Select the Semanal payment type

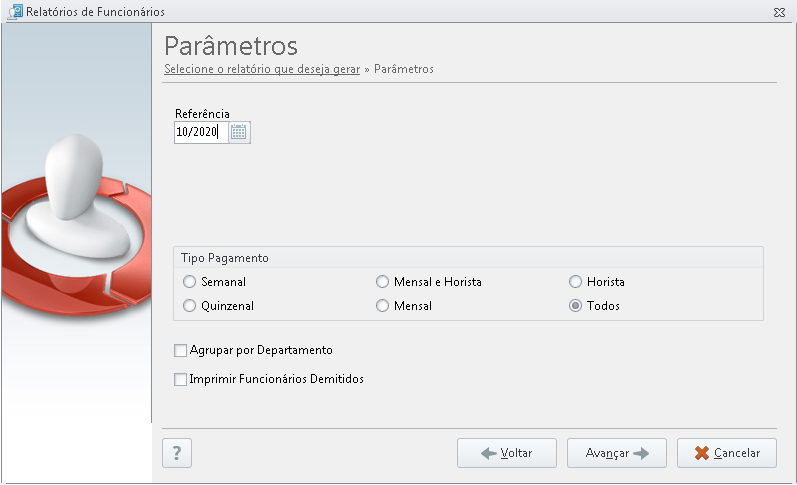189,282
